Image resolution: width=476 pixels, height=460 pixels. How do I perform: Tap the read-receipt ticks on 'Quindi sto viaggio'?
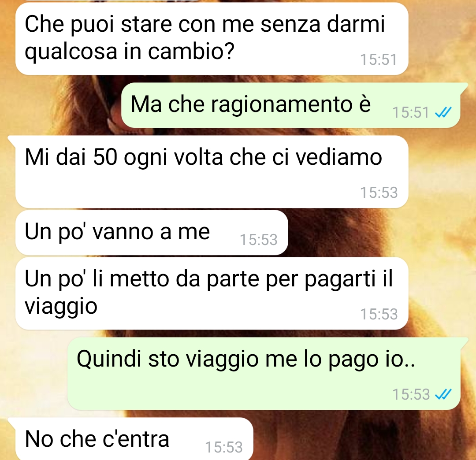click(443, 394)
